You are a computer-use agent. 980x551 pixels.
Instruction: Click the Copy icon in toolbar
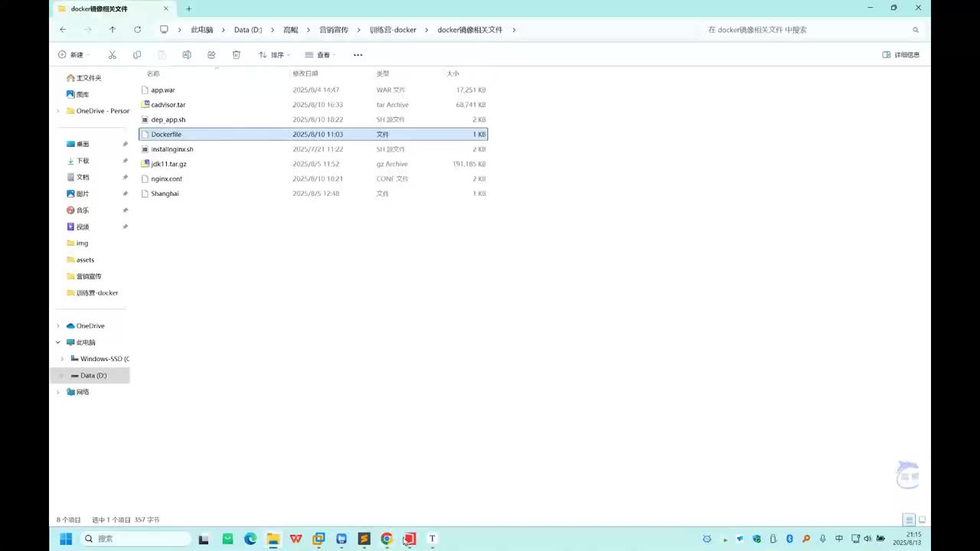(x=137, y=54)
